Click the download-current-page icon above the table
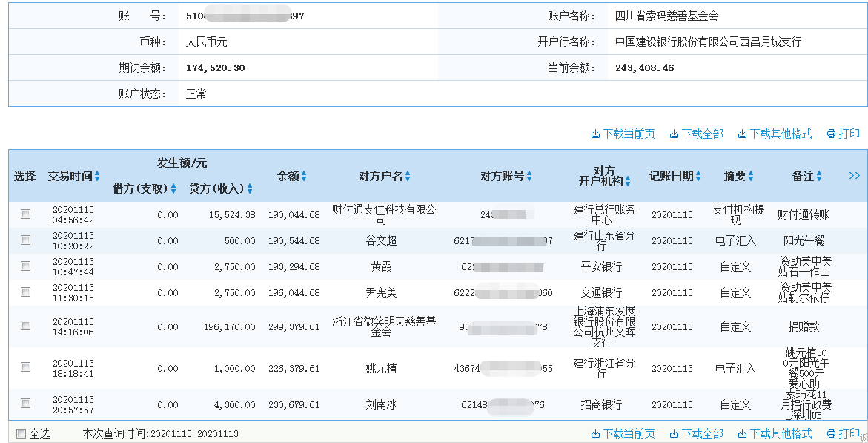Screen dimensions: 868x443 coord(595,134)
